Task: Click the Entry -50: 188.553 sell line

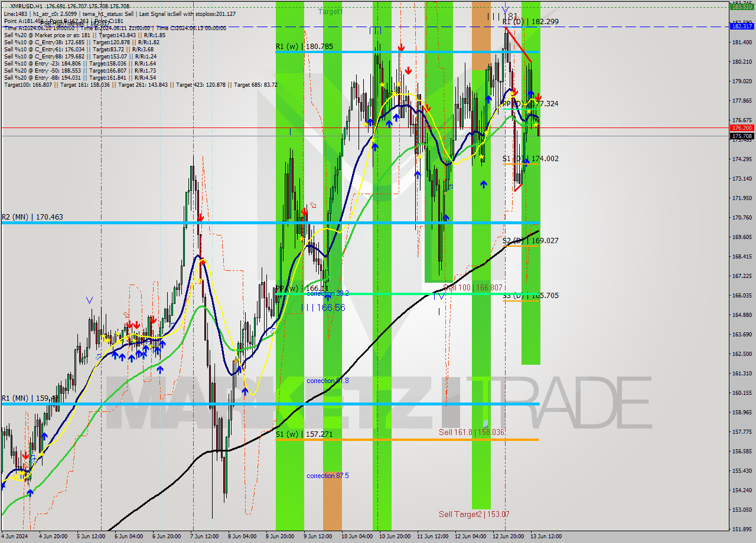Action: pos(80,70)
